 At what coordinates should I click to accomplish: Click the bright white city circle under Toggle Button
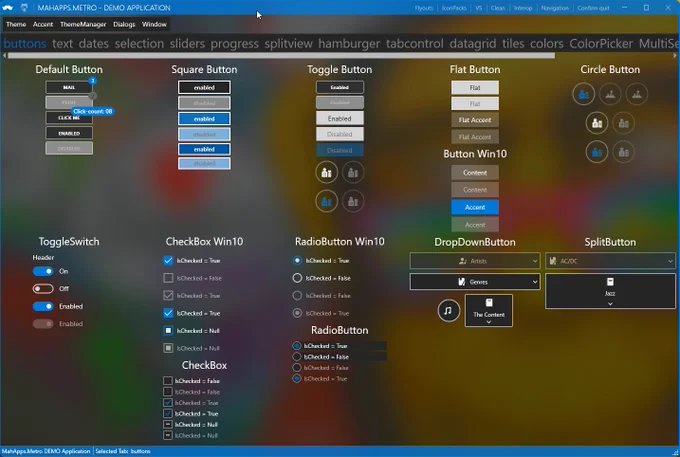pyautogui.click(x=326, y=173)
